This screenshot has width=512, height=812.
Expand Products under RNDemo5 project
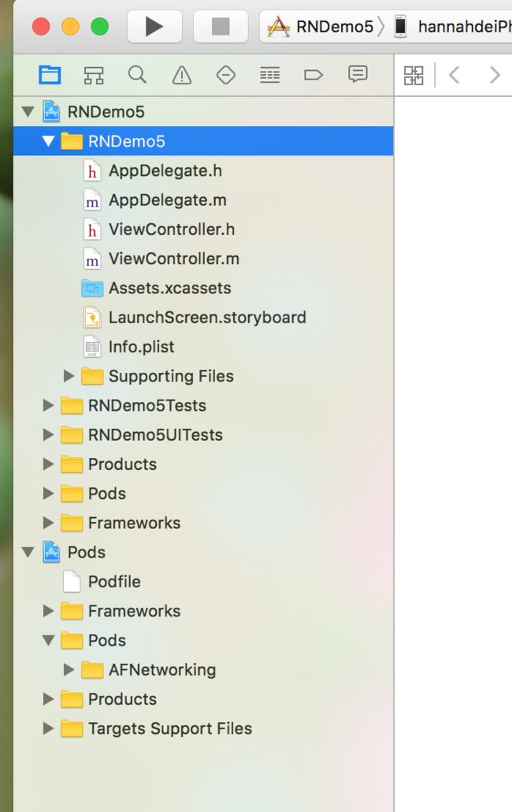pyautogui.click(x=48, y=464)
